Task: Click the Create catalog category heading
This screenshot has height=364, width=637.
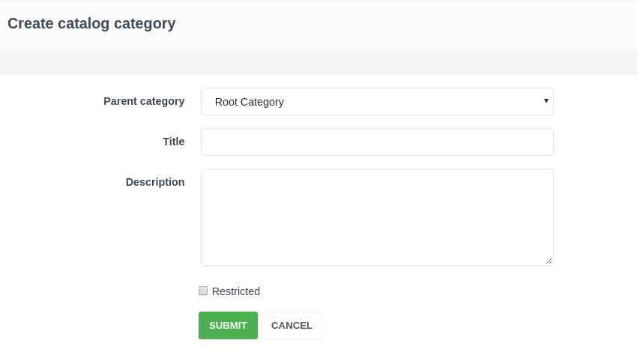Action: click(x=91, y=23)
